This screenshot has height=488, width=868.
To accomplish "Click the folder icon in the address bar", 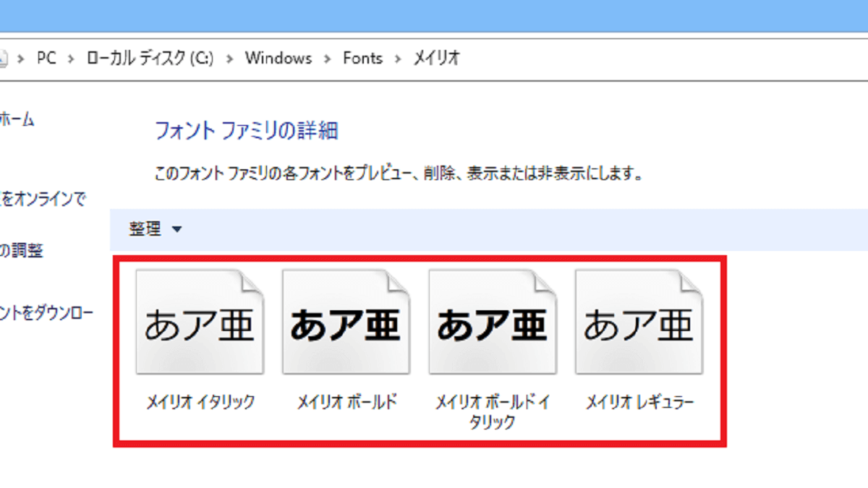I will point(4,58).
